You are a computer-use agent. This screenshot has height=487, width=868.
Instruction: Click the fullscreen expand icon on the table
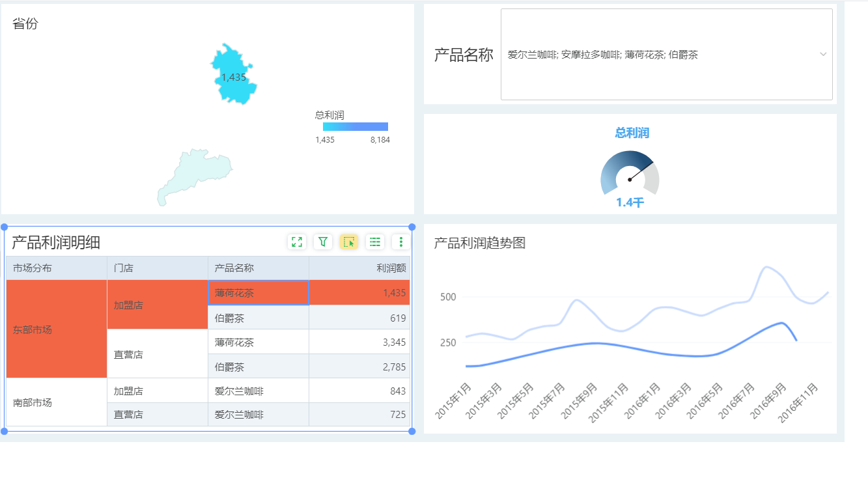(297, 242)
